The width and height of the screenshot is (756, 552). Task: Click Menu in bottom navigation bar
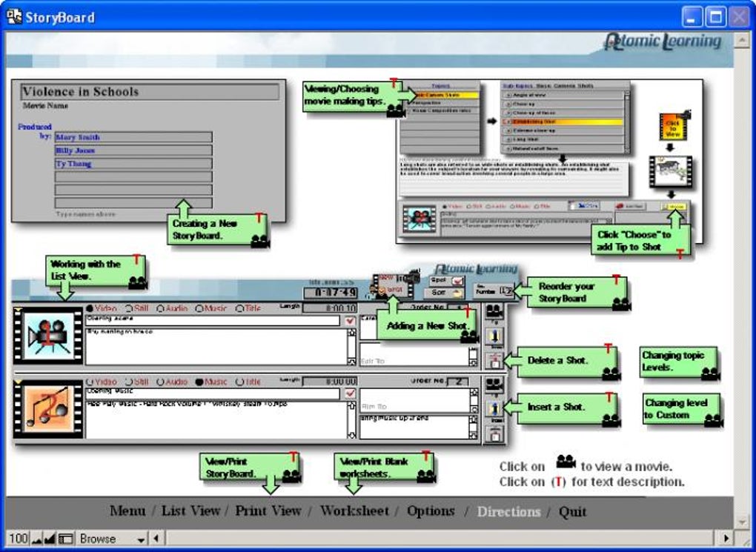tap(127, 511)
